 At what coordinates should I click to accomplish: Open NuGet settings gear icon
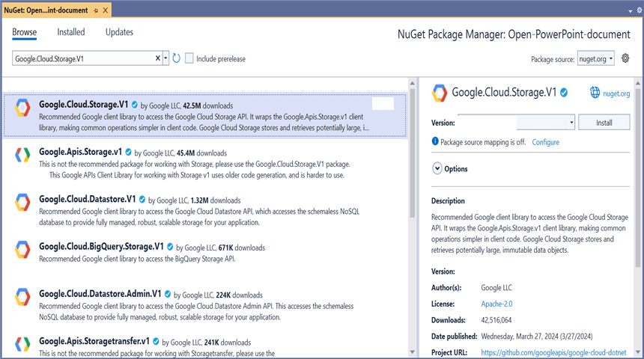[x=625, y=58]
